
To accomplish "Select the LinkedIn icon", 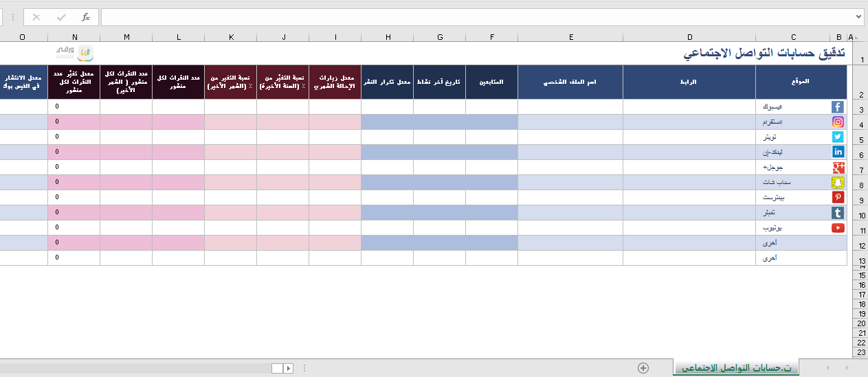I will point(838,152).
